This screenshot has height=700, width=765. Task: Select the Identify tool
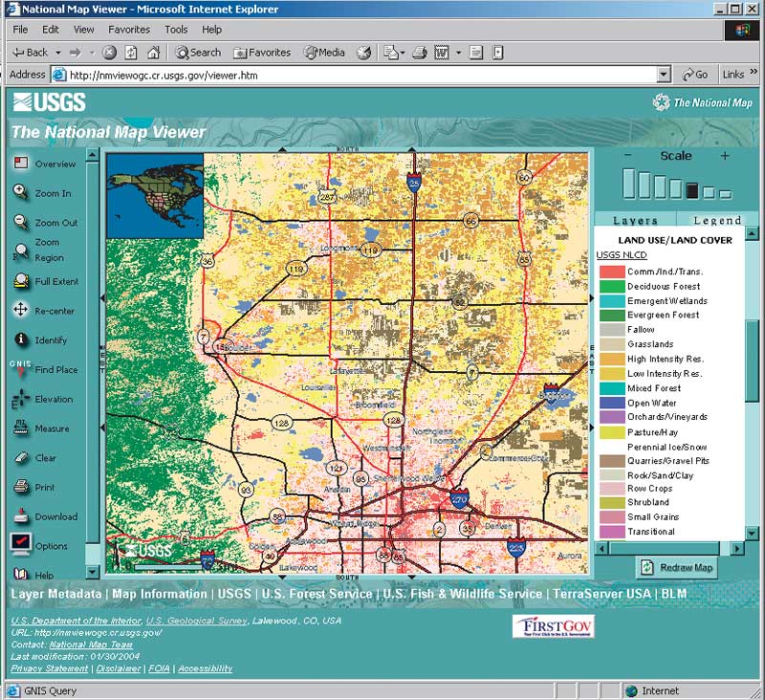click(x=40, y=340)
